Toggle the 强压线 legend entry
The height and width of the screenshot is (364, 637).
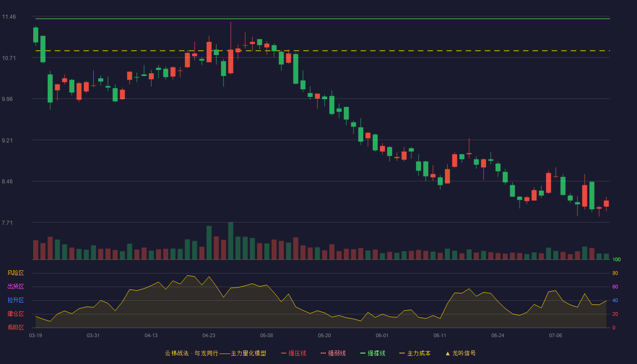(x=293, y=353)
